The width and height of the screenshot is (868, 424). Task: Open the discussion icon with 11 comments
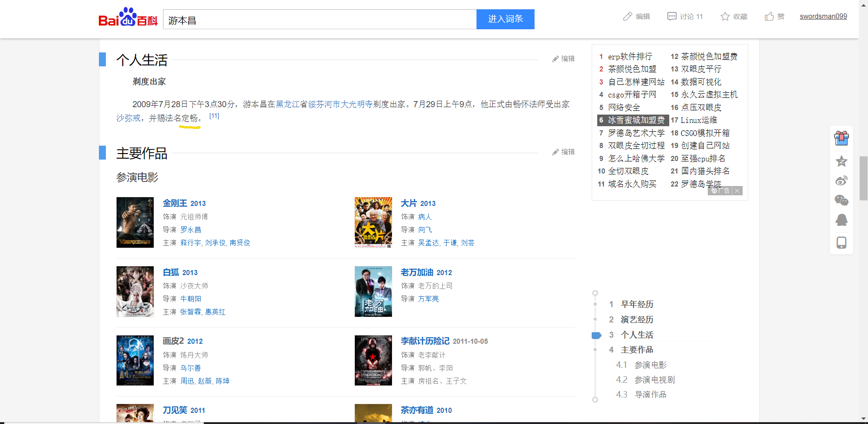point(672,17)
